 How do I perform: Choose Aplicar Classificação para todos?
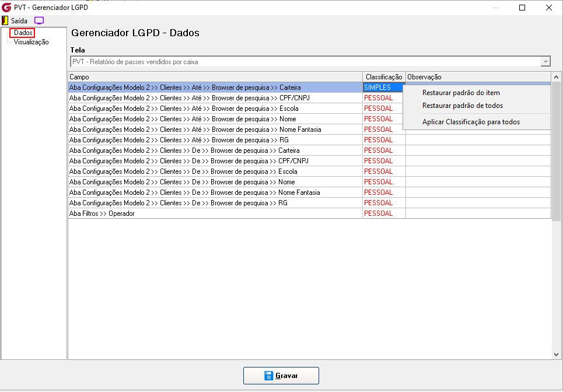(471, 122)
